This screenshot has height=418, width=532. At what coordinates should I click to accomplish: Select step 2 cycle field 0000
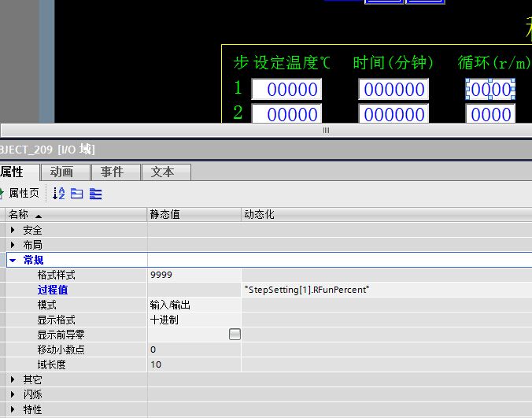point(490,113)
